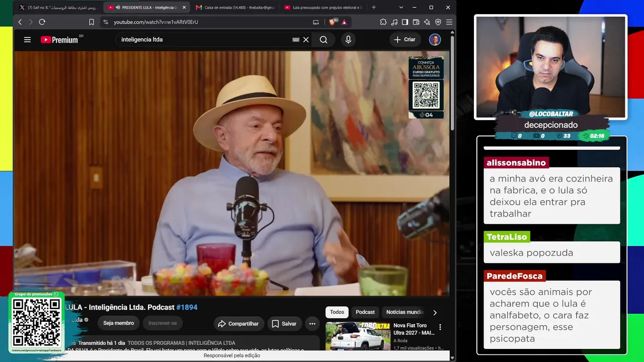Open the Leo AI sparkle icon
Screen dimensions: 644x362
pyautogui.click(x=427, y=22)
